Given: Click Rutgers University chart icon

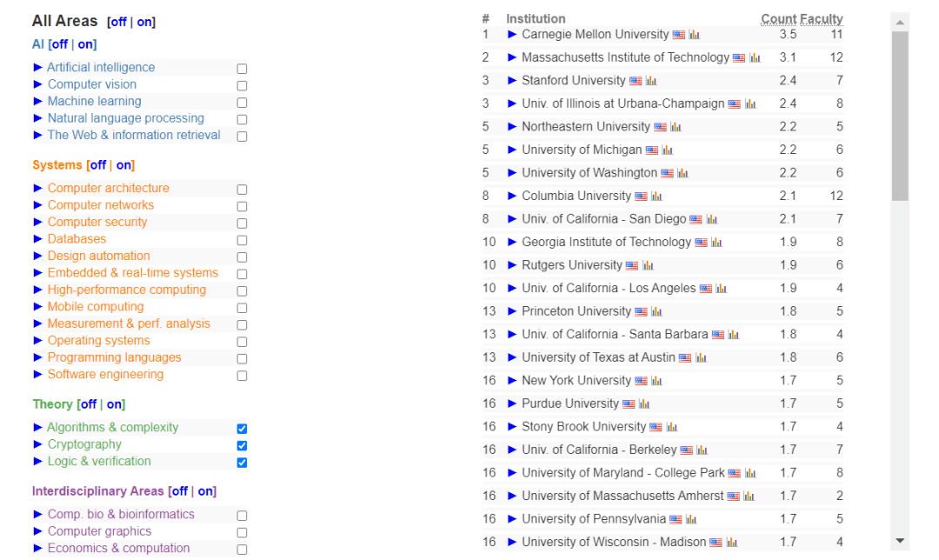Looking at the screenshot, I should (648, 265).
